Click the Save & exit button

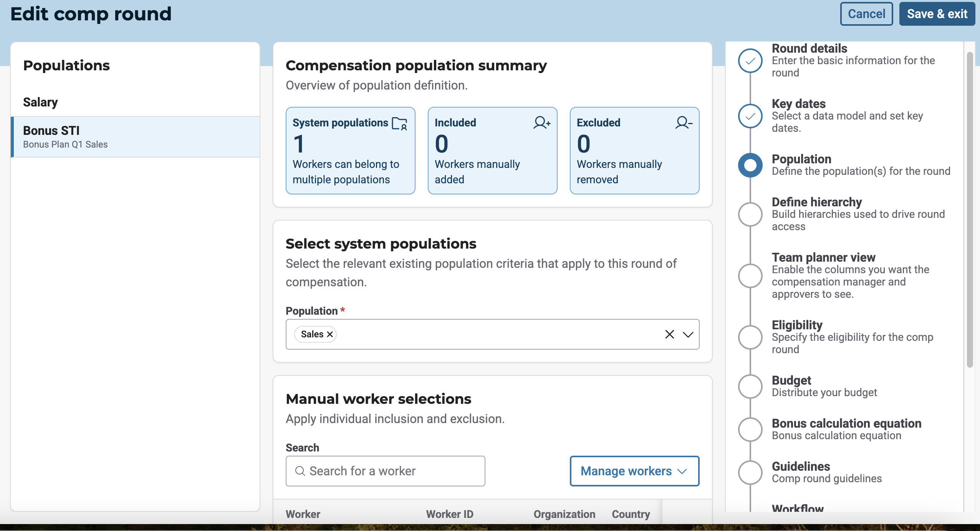point(937,14)
